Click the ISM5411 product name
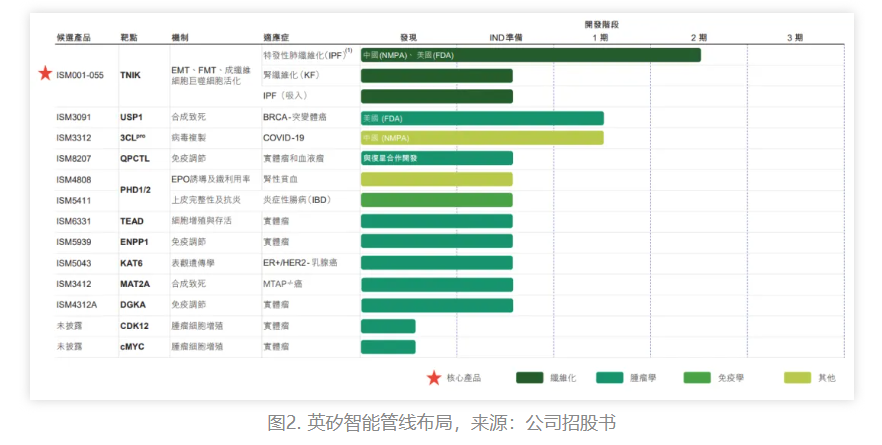Screen dimensions: 882x445 click(74, 200)
